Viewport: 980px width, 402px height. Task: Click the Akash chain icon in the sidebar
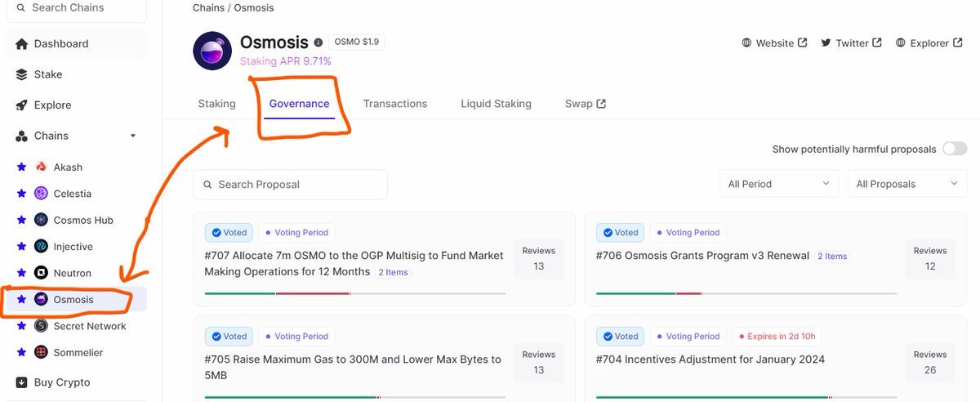pyautogui.click(x=42, y=167)
